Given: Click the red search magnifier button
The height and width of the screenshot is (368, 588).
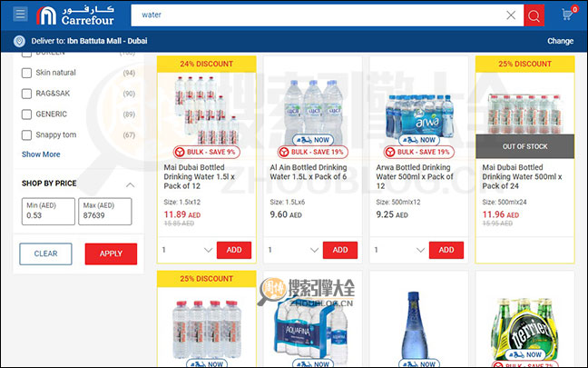Looking at the screenshot, I should click(x=534, y=15).
